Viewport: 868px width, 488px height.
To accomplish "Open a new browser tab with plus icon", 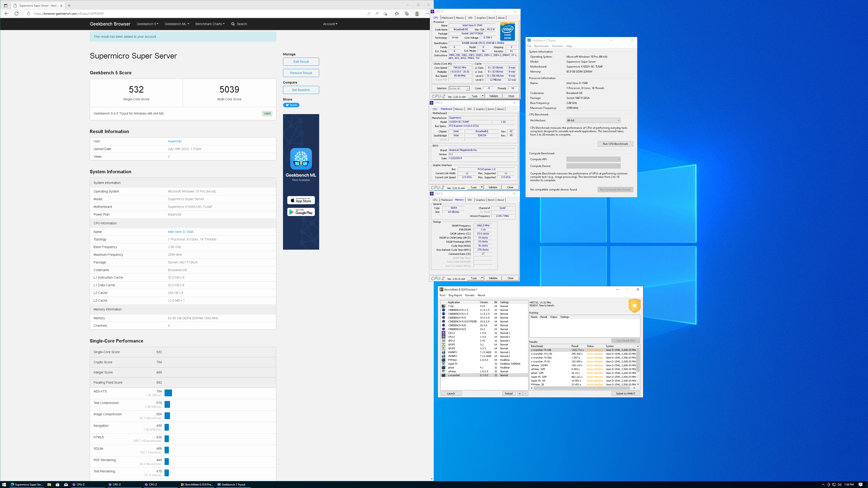I will click(69, 5).
